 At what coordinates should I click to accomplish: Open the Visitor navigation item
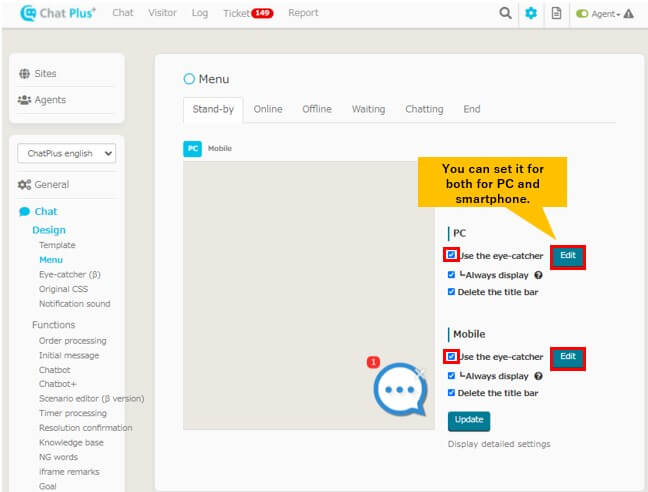click(x=162, y=13)
